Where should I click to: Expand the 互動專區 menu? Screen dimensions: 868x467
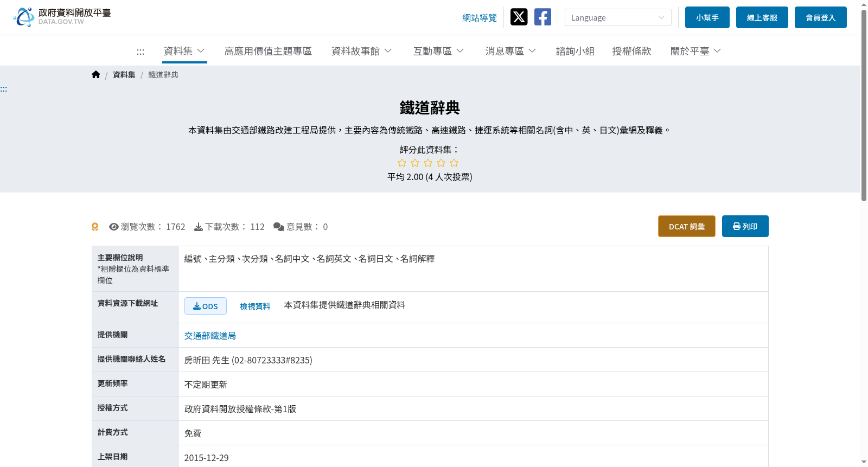click(438, 51)
